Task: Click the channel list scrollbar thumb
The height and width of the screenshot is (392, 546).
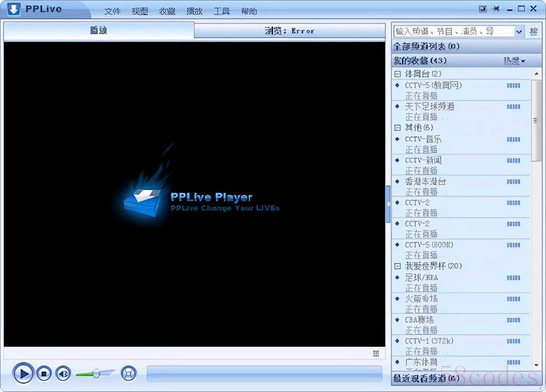Action: click(536, 121)
